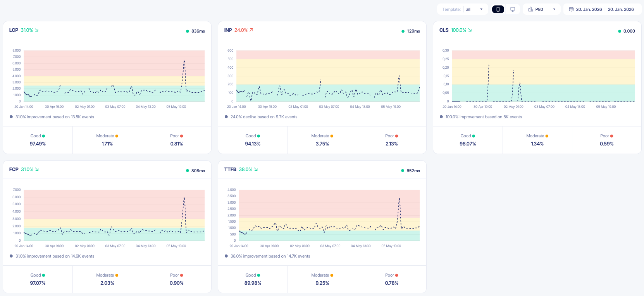Click the info dot before CLS 8K events note

tap(441, 117)
